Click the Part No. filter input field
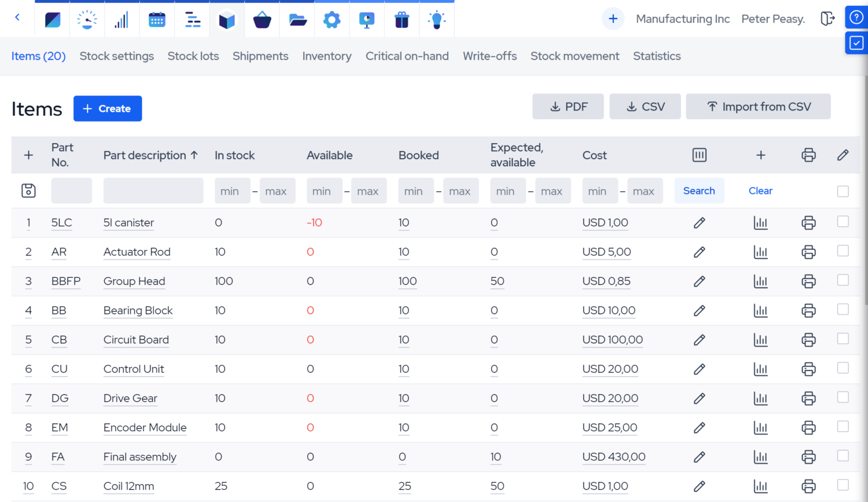The height and width of the screenshot is (502, 868). (x=71, y=190)
